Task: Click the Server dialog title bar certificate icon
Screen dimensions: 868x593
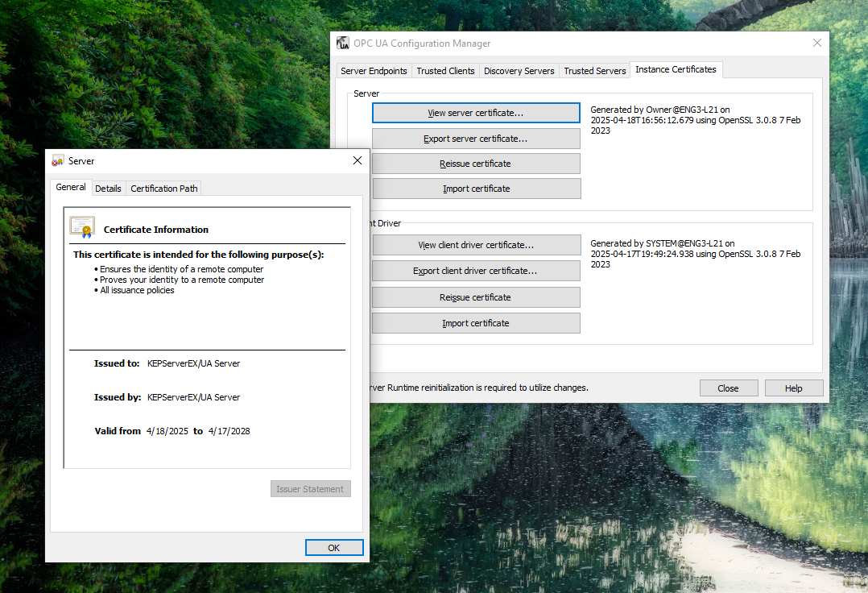Action: (58, 161)
